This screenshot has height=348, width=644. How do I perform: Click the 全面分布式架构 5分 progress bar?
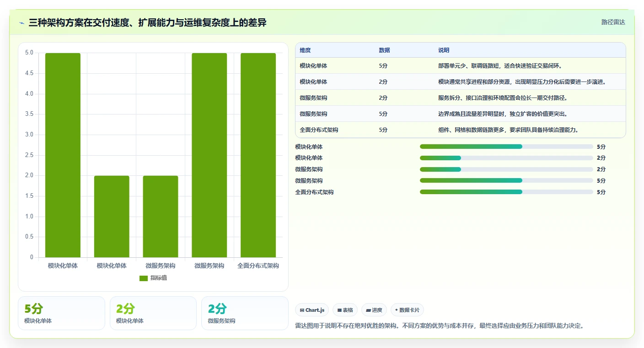point(506,192)
